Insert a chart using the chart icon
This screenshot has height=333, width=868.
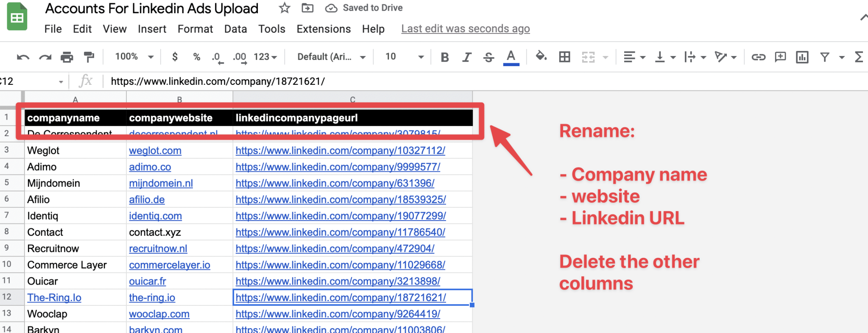pyautogui.click(x=802, y=57)
